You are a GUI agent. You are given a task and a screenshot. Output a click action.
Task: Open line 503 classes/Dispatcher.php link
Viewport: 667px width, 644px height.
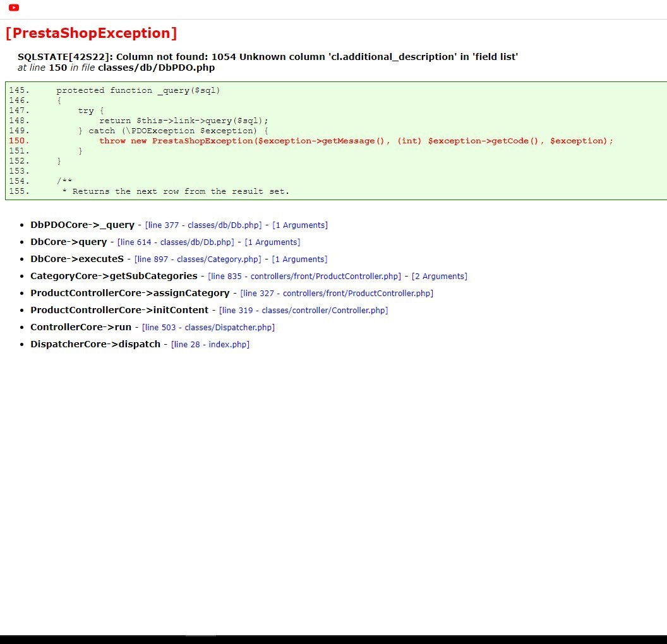click(208, 327)
